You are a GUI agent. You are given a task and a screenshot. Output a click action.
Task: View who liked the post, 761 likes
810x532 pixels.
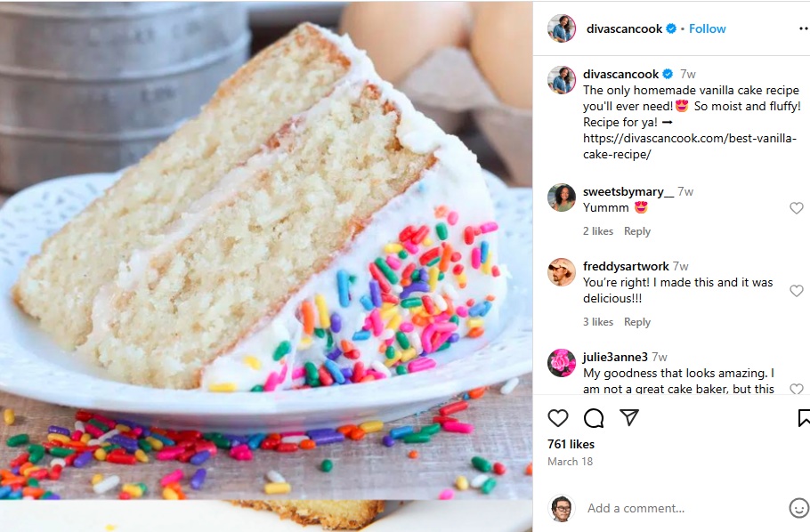tap(571, 444)
